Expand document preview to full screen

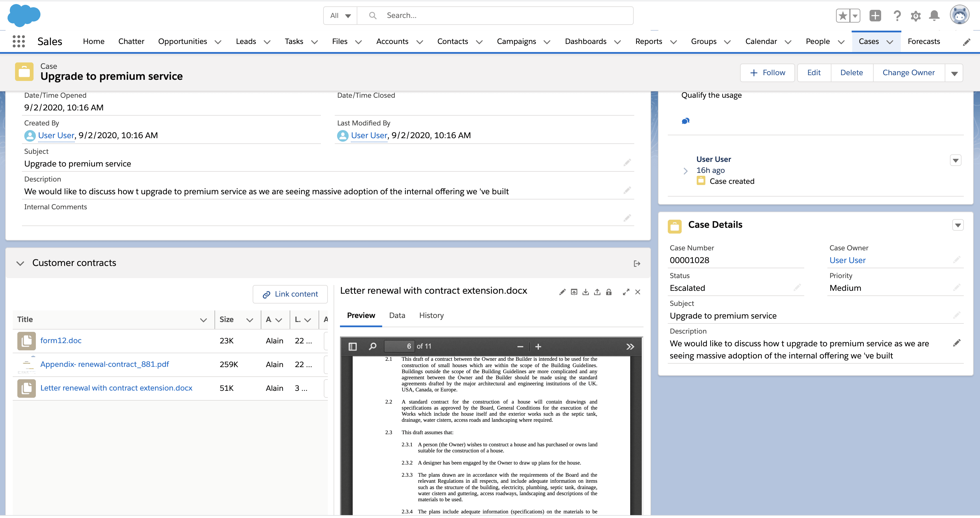point(626,292)
